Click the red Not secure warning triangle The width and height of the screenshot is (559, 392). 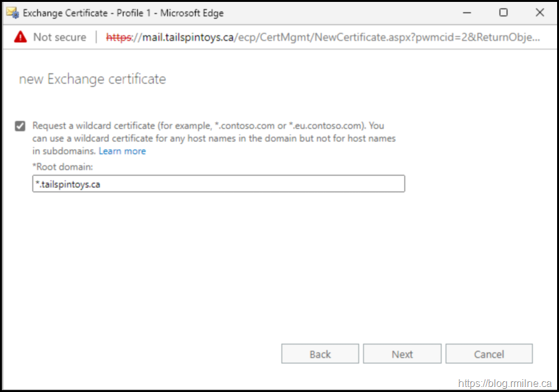click(20, 37)
